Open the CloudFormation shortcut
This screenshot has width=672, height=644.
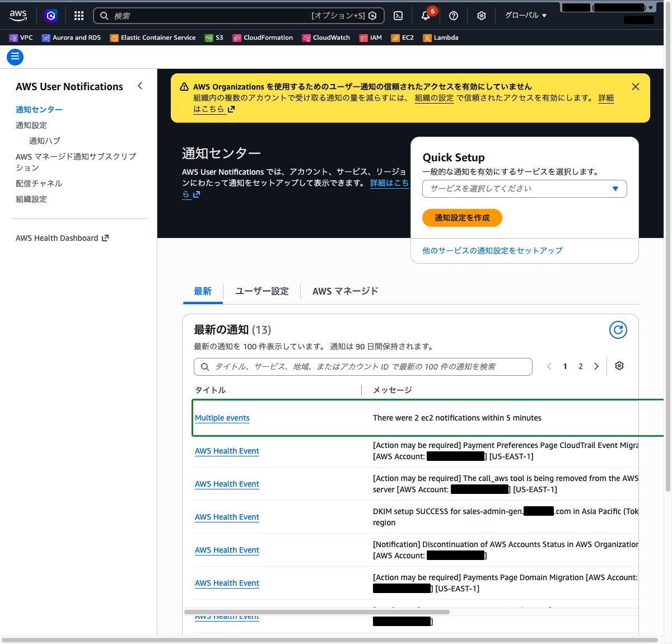[263, 38]
